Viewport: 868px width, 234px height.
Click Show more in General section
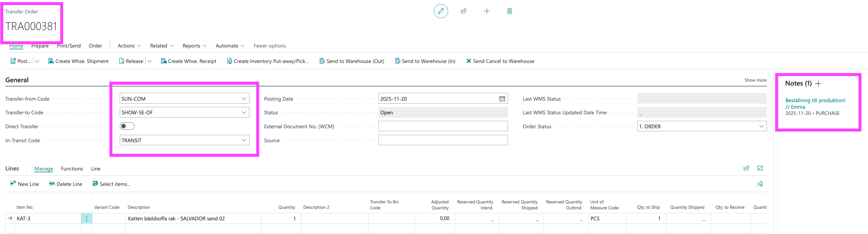[755, 80]
